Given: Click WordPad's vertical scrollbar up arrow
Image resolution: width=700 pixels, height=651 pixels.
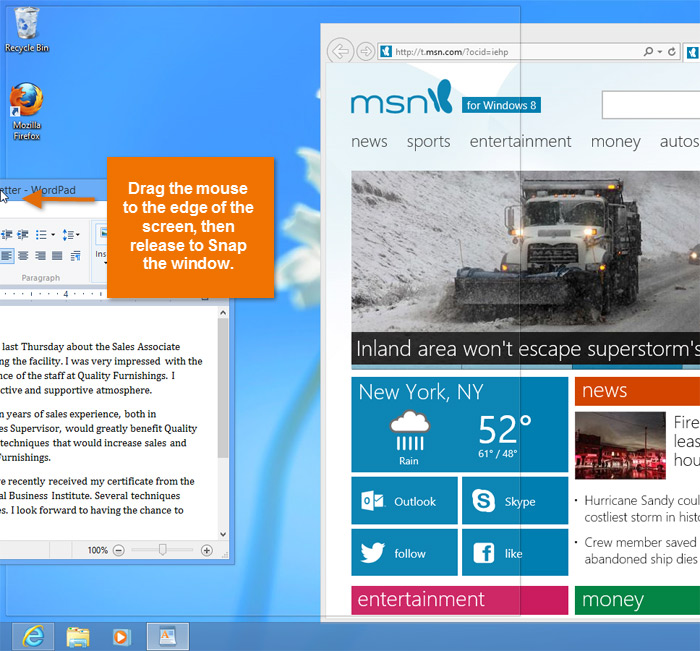Looking at the screenshot, I should tap(223, 313).
